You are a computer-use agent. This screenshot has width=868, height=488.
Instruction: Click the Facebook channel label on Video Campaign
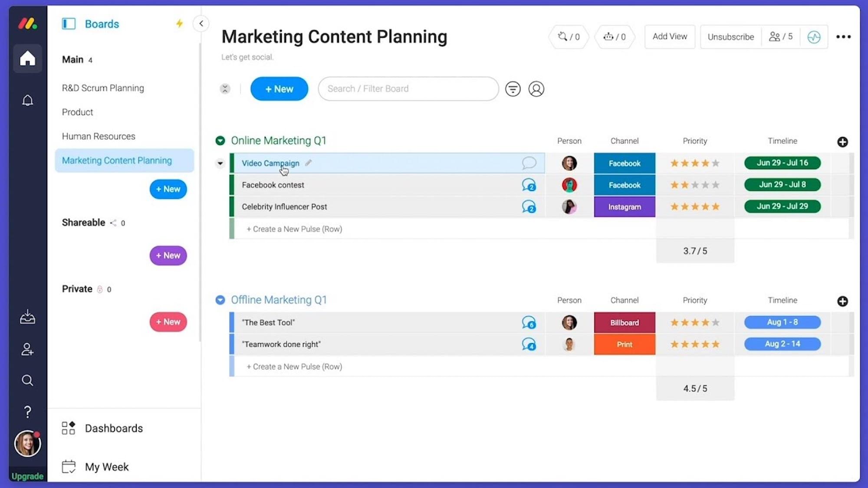pyautogui.click(x=624, y=163)
